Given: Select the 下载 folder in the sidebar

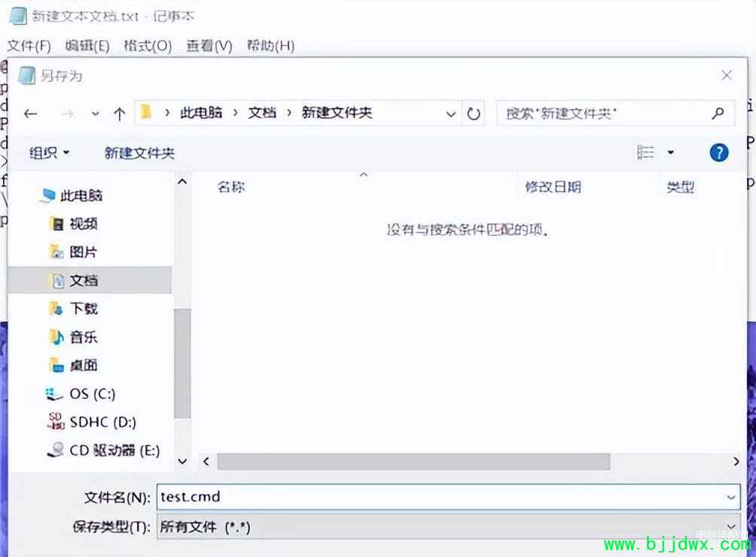Looking at the screenshot, I should (x=83, y=309).
